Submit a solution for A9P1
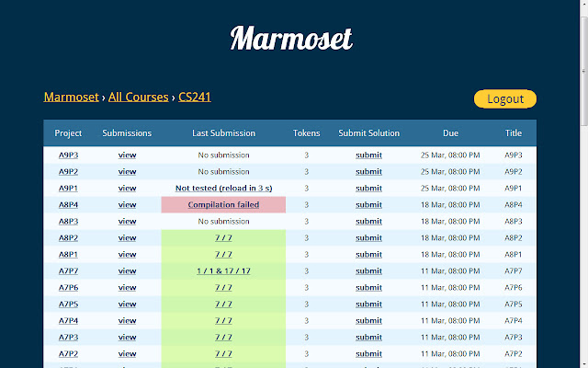The image size is (588, 368). 369,188
